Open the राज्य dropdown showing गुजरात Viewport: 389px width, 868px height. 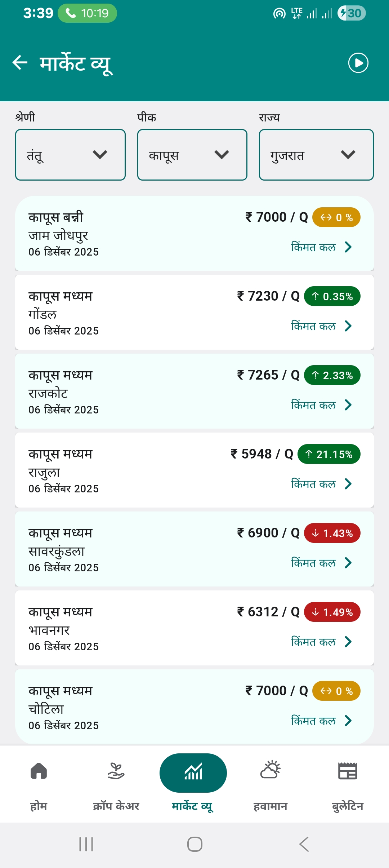[x=316, y=155]
